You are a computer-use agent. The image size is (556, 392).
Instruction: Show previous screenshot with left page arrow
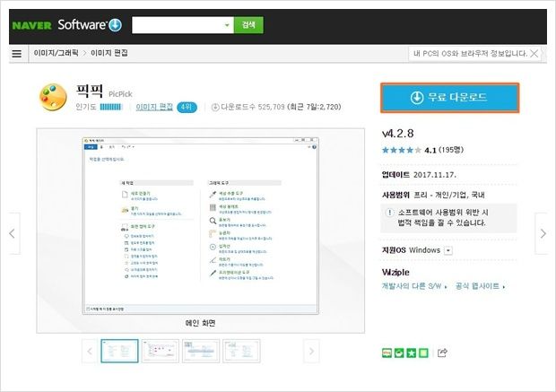[x=13, y=233]
